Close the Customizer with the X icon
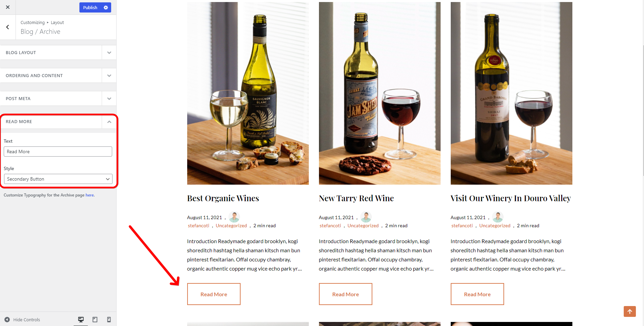644x326 pixels. tap(7, 7)
